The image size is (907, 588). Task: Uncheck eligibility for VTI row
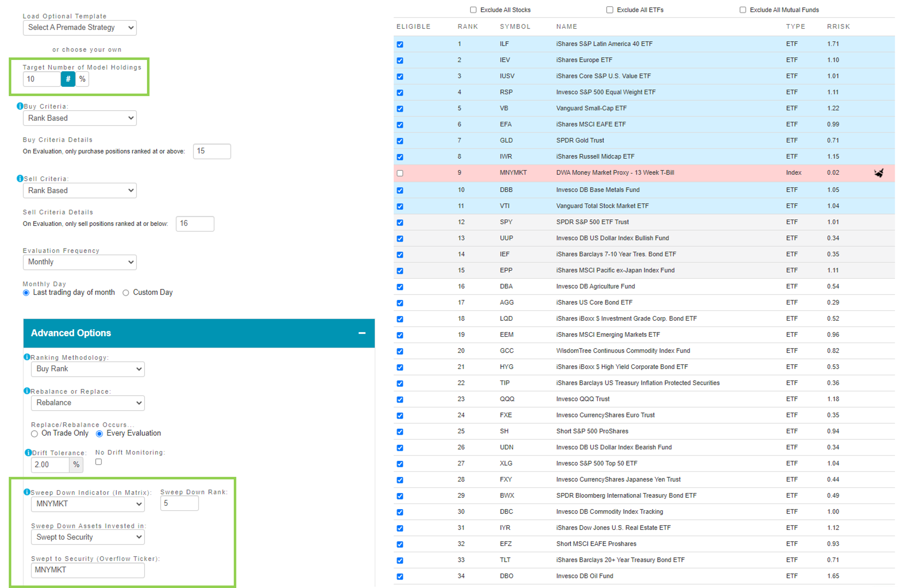click(x=400, y=206)
